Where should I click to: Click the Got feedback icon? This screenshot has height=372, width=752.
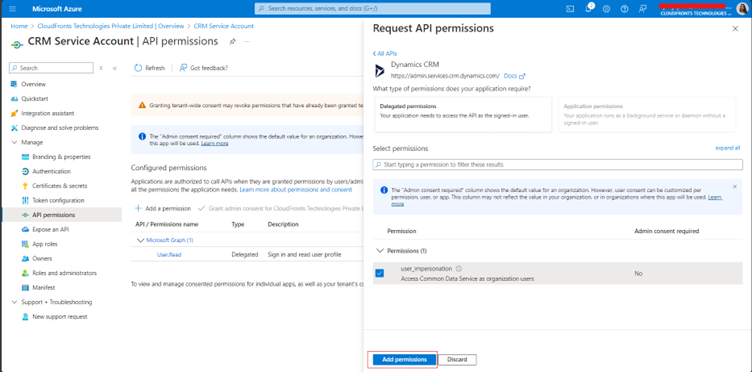tap(183, 68)
